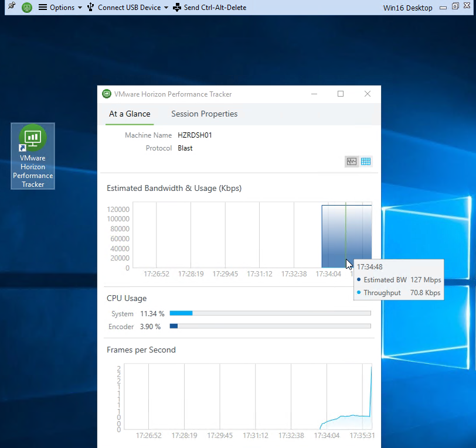476x448 pixels.
Task: Maximize the Performance Tracker window
Action: click(341, 94)
